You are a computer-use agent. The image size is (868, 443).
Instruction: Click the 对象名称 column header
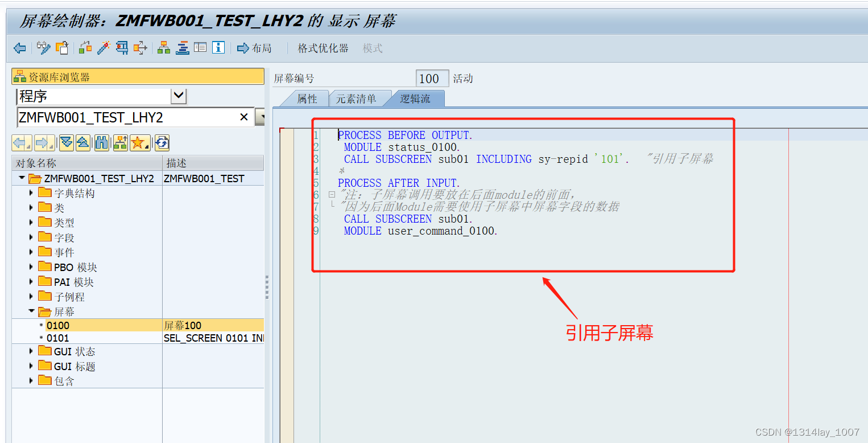click(x=87, y=163)
